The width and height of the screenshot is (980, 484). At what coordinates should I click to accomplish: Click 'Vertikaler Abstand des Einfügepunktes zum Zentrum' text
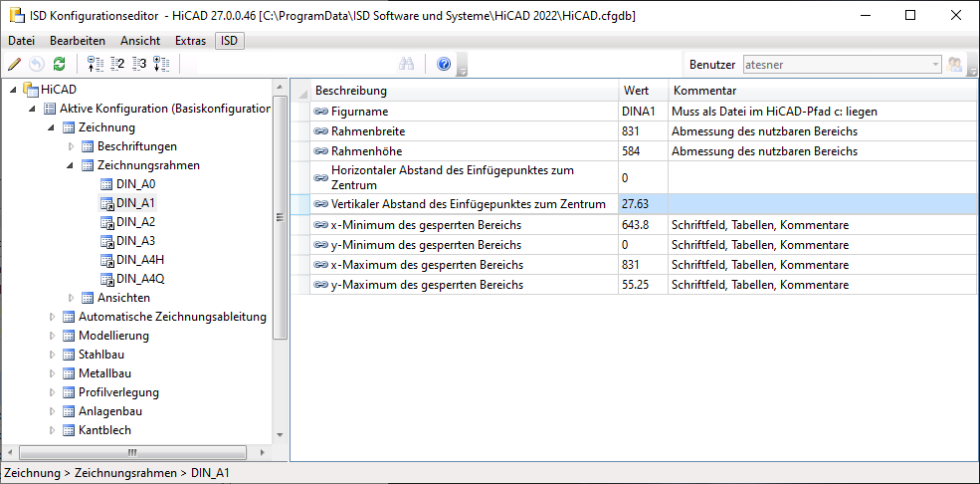(469, 204)
